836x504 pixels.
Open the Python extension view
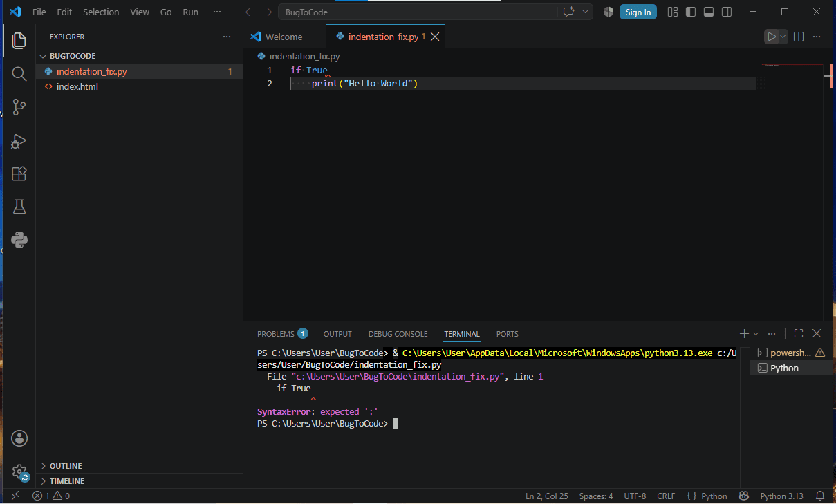pyautogui.click(x=19, y=240)
